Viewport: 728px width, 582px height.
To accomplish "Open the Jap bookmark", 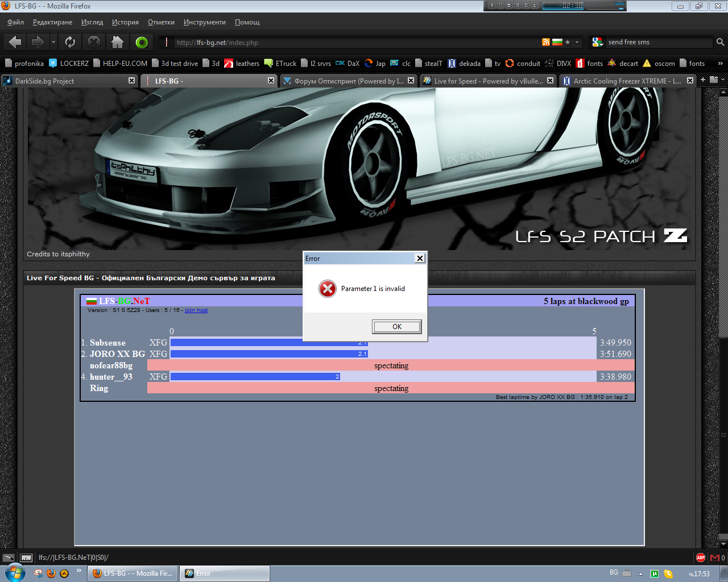I will [x=375, y=64].
